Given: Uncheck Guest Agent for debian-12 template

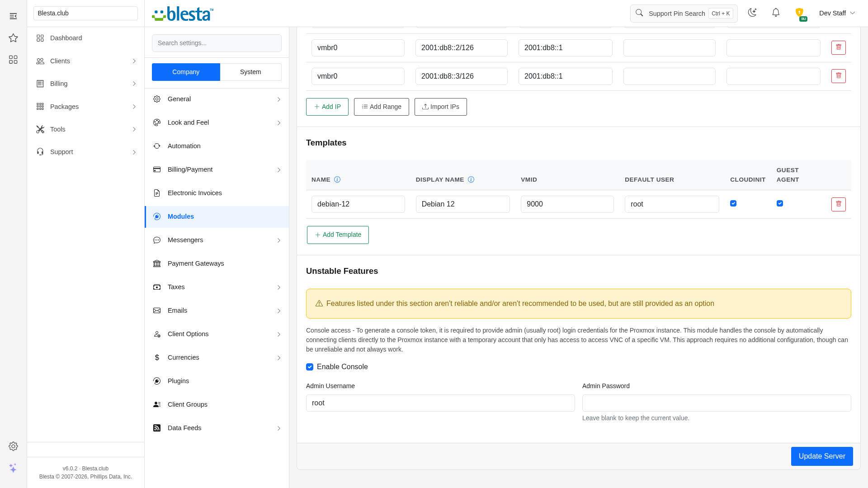Looking at the screenshot, I should tap(780, 204).
